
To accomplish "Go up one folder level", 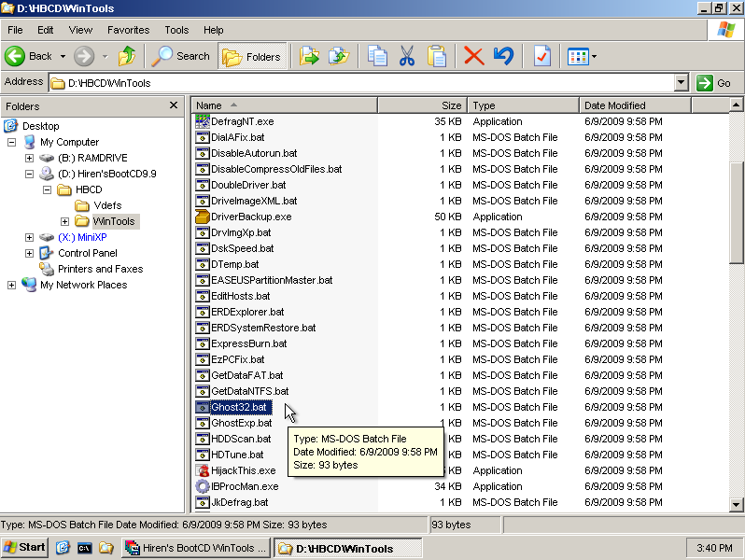I will (x=127, y=57).
